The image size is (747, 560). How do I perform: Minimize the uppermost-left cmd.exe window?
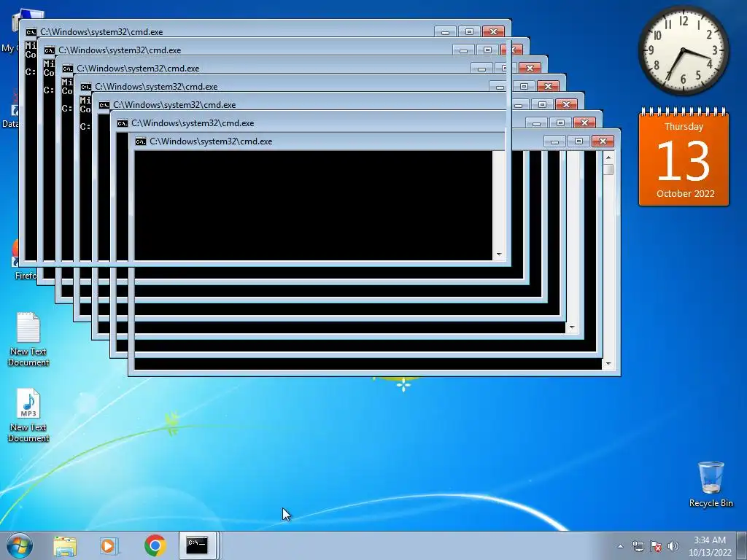446,31
